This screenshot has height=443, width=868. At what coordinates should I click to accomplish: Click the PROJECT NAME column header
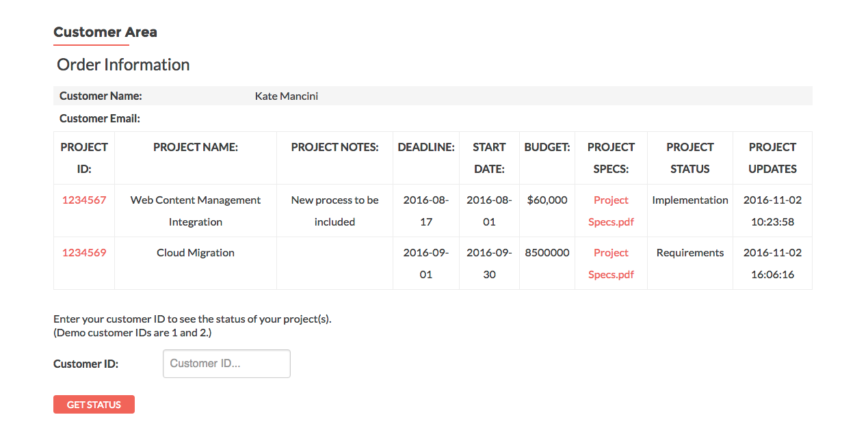coord(196,148)
